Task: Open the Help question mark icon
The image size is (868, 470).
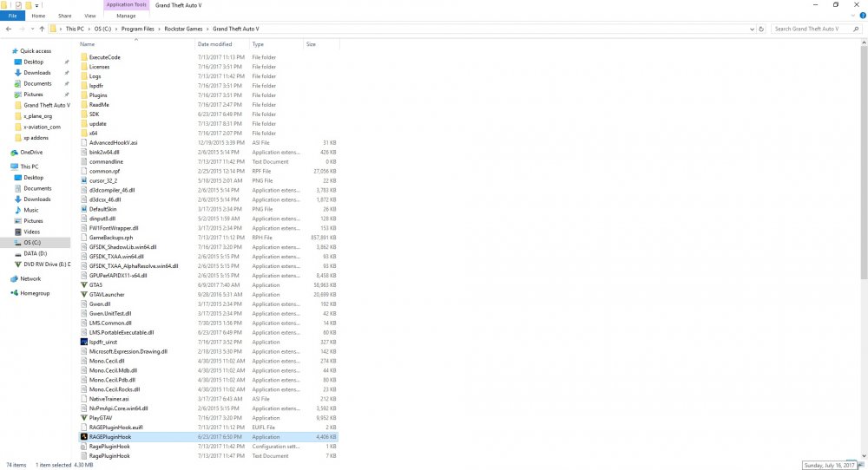Action: tap(863, 16)
